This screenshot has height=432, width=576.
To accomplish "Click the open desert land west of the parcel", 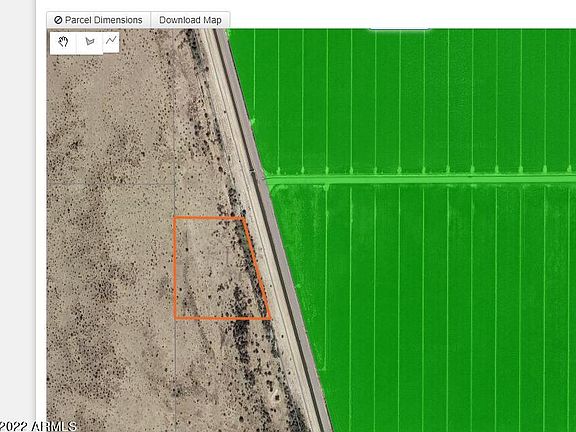I will (x=110, y=257).
